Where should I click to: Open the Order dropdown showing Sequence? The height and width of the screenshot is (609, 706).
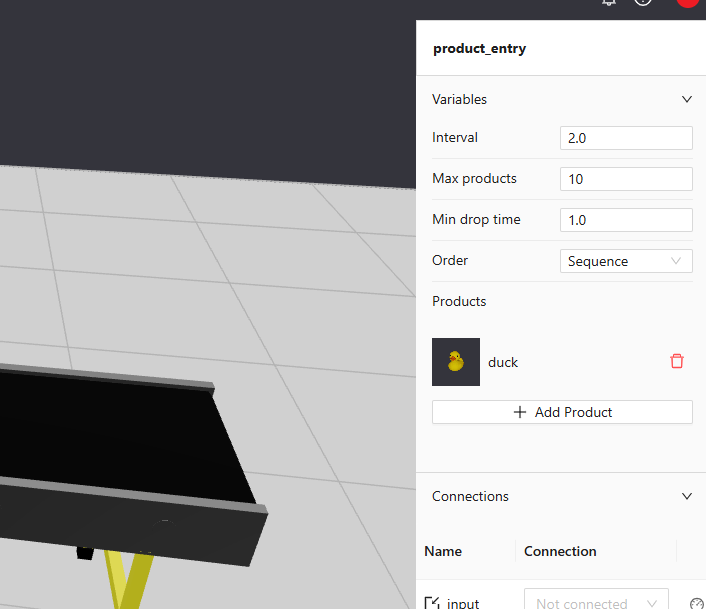pyautogui.click(x=626, y=261)
